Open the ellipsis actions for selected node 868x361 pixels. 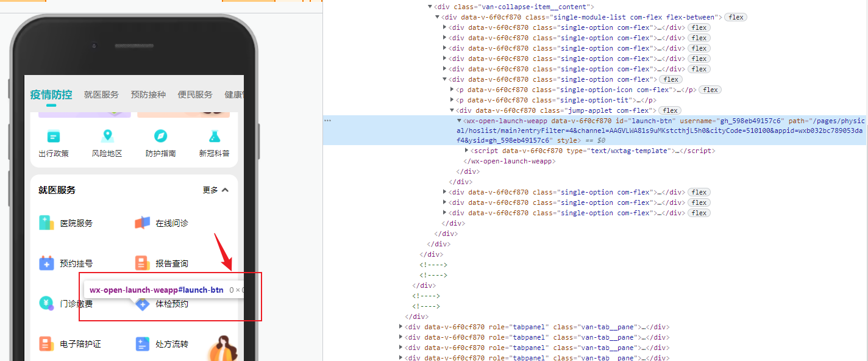click(x=328, y=121)
